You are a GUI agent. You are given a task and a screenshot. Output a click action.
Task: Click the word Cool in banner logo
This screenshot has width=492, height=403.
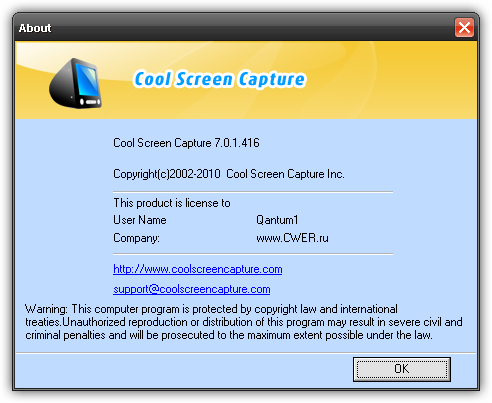click(152, 79)
